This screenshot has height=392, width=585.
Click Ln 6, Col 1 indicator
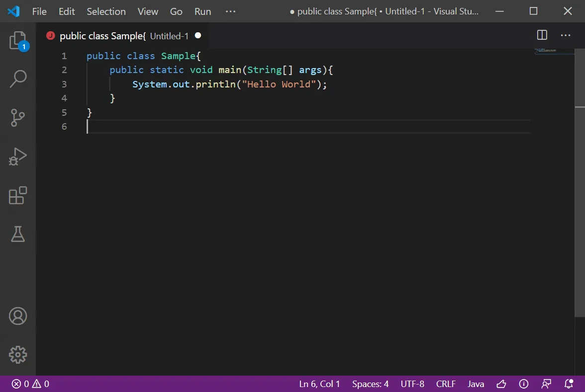pos(319,384)
